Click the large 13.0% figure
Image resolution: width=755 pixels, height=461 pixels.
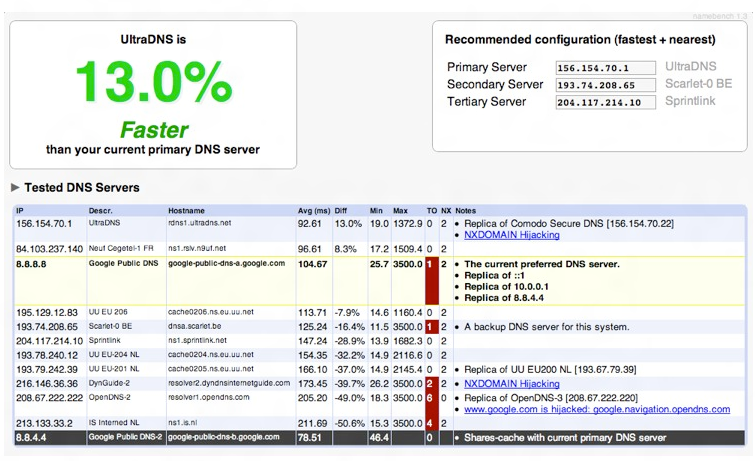tap(154, 82)
